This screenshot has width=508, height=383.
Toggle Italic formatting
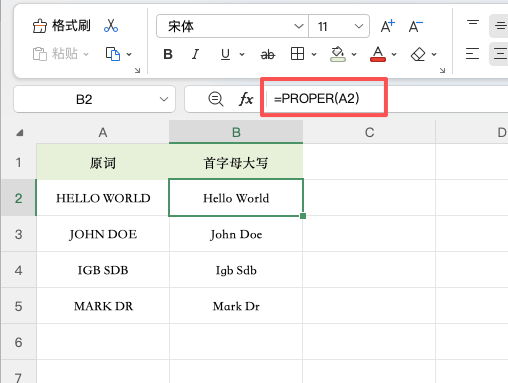click(195, 54)
